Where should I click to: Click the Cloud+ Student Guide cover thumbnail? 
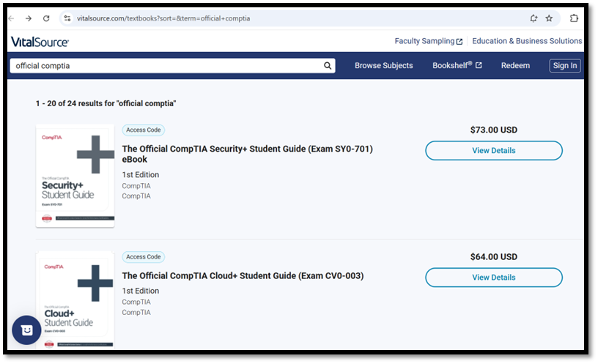click(x=75, y=300)
